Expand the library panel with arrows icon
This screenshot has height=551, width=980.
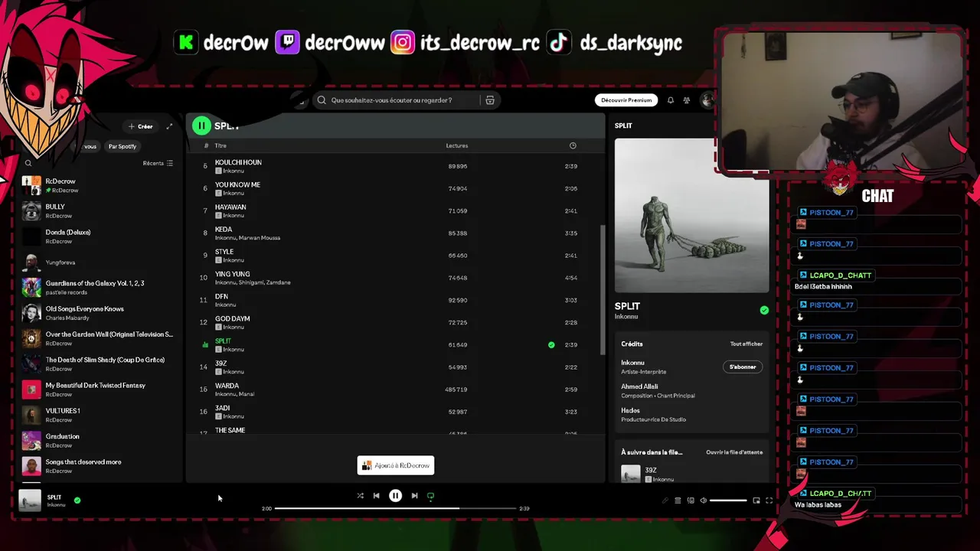point(169,126)
